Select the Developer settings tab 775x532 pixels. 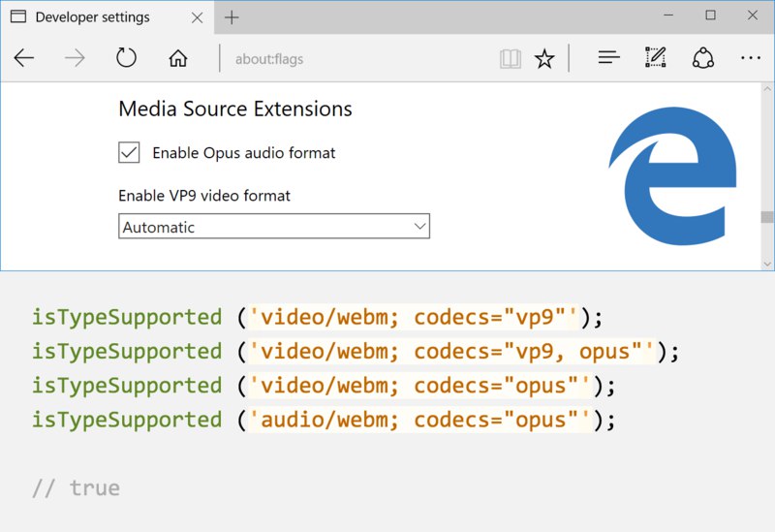[x=108, y=17]
